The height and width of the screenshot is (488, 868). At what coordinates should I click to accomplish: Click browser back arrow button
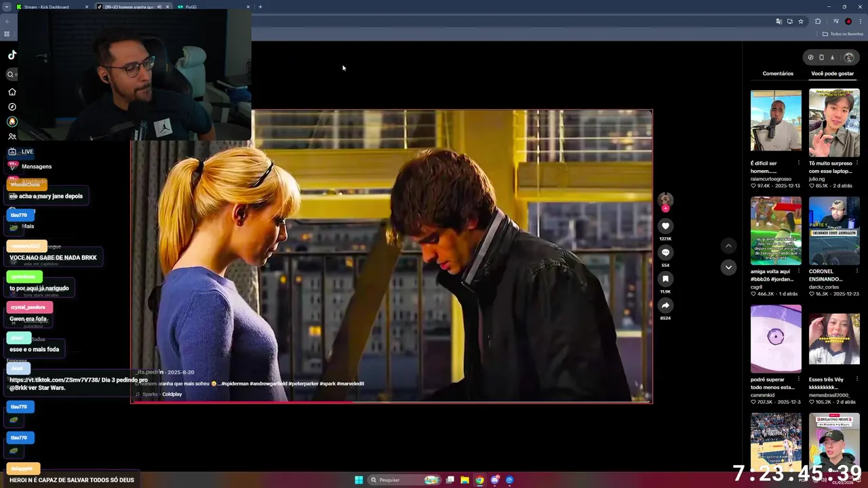click(x=7, y=22)
